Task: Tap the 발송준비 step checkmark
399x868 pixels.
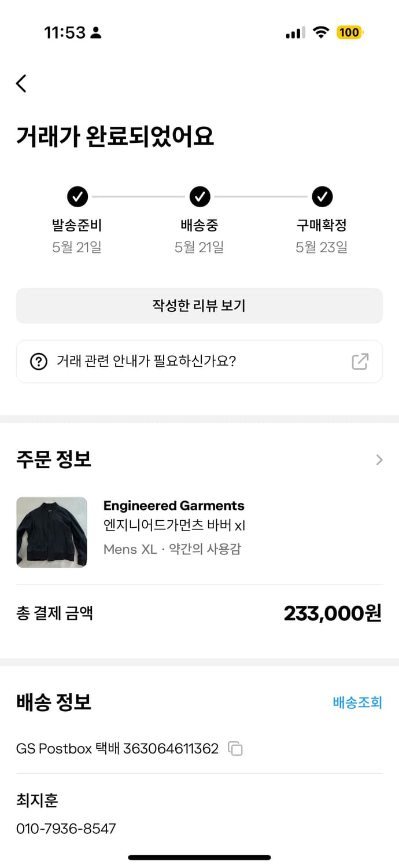Action: click(77, 197)
